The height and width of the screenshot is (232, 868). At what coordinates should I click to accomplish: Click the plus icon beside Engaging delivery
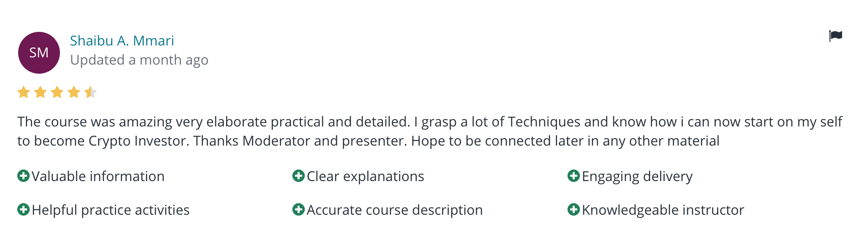[573, 176]
